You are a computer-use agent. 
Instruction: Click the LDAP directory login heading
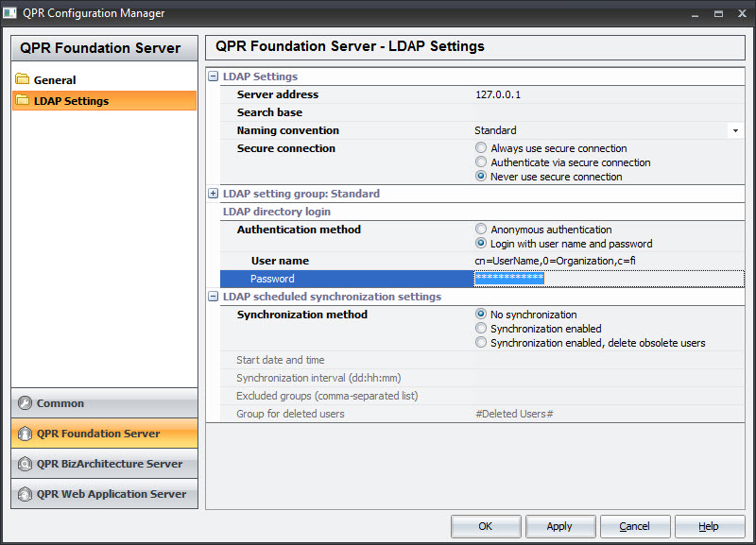[x=277, y=212]
